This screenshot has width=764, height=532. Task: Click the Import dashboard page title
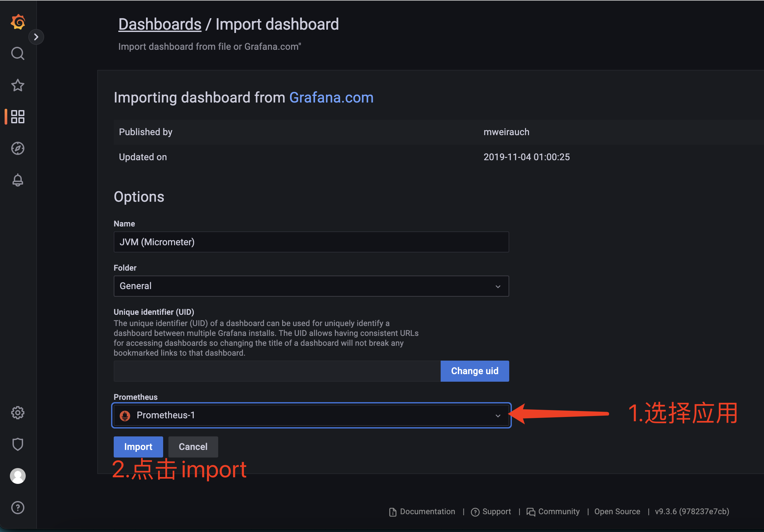click(277, 24)
